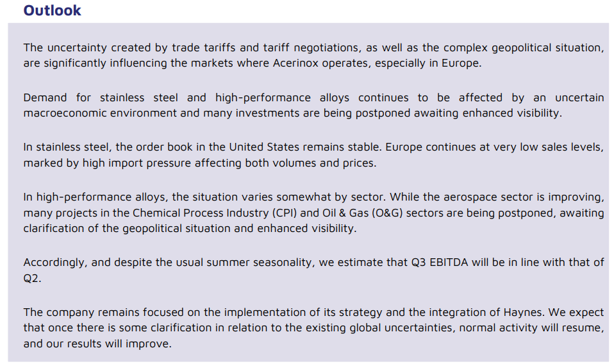This screenshot has height=364, width=614.
Task: Click the text Q2. on its own line
Action: tap(32, 278)
